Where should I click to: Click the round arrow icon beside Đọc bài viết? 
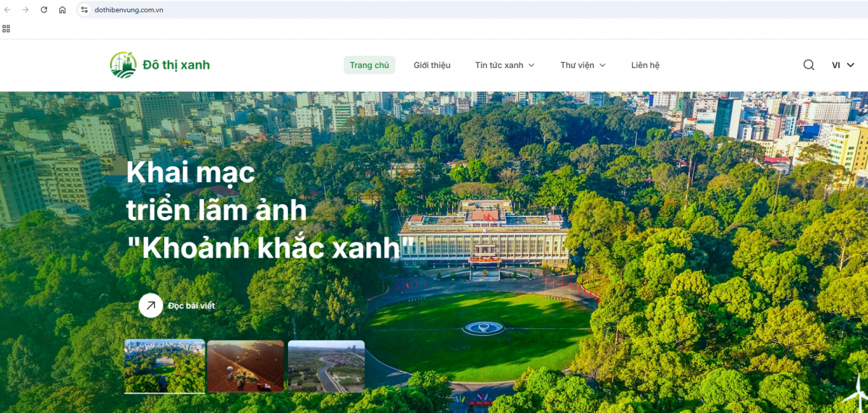(150, 305)
